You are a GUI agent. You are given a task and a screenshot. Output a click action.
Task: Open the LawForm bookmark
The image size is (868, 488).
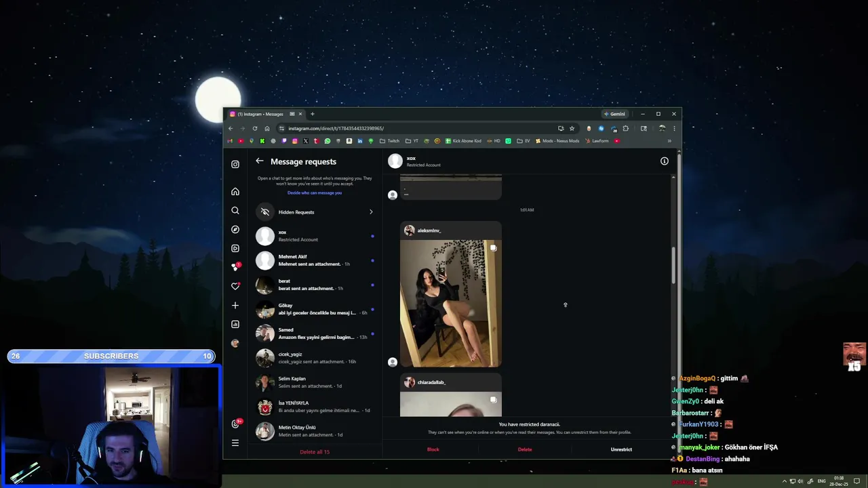tap(597, 141)
